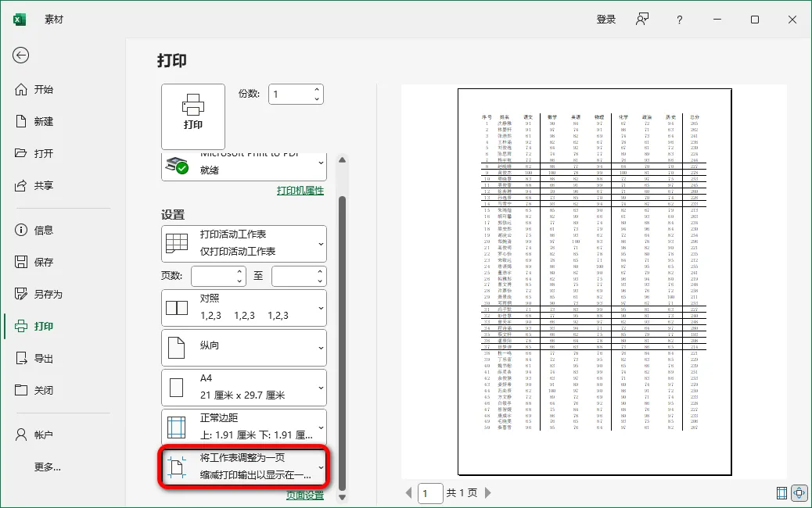Increment the end page number
The image size is (812, 508).
pyautogui.click(x=320, y=272)
